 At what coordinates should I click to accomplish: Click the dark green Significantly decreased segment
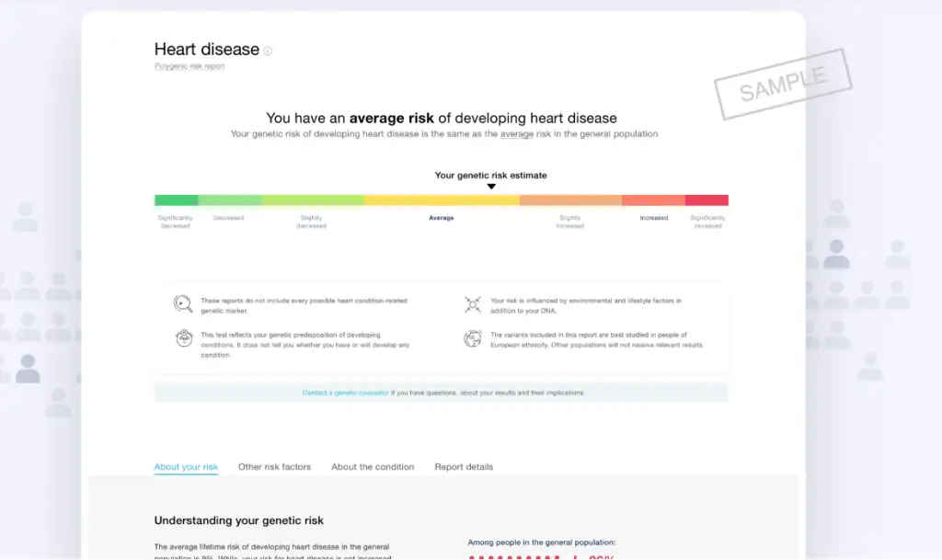click(176, 200)
